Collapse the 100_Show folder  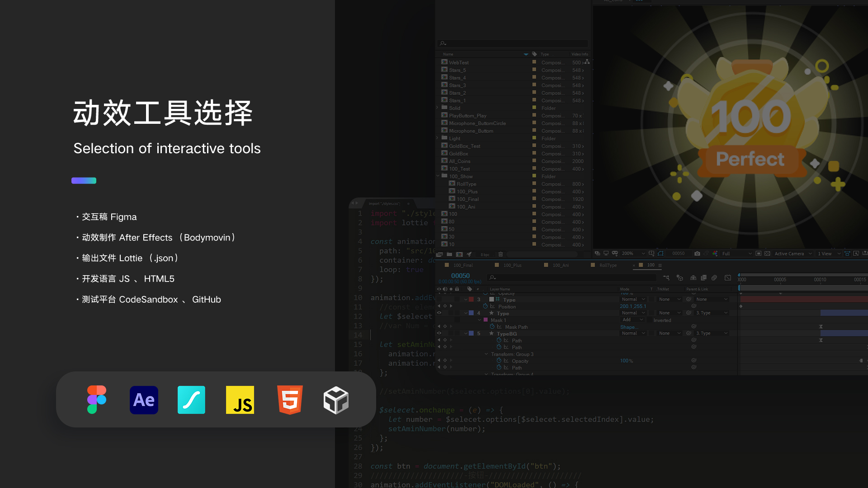[438, 176]
